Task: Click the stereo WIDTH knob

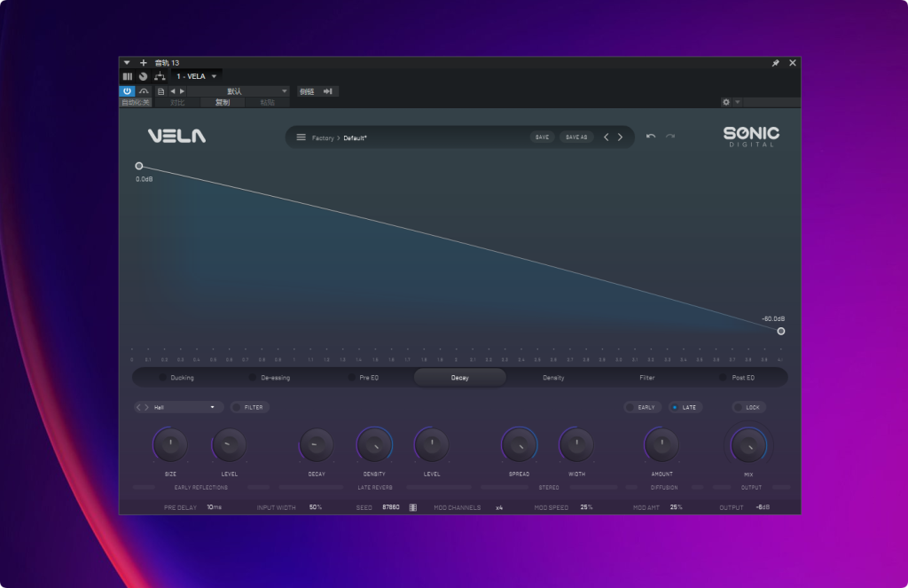Action: (x=576, y=445)
